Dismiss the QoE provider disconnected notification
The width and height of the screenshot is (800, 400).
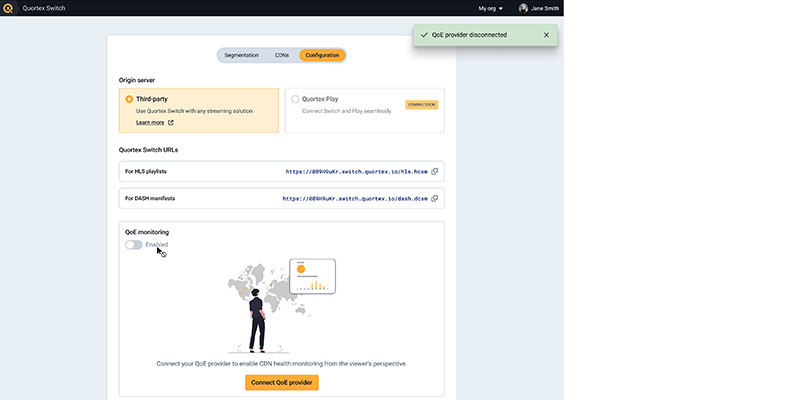pyautogui.click(x=546, y=35)
